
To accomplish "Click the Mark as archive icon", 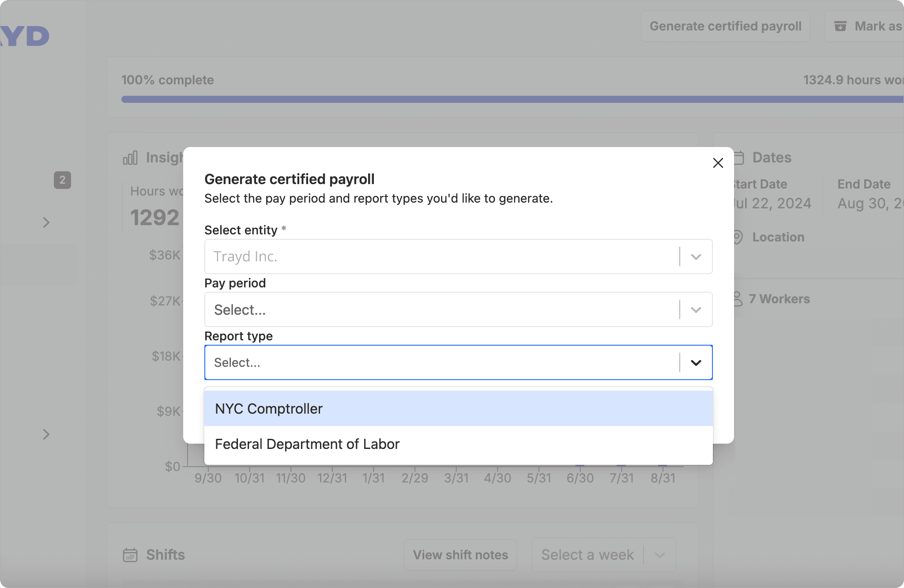I will pos(840,26).
